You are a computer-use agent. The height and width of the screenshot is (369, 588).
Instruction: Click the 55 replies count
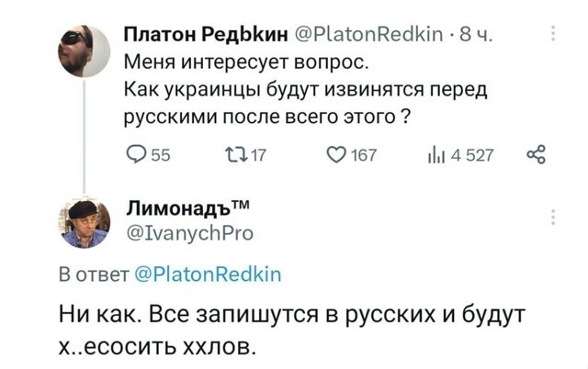pos(161,155)
